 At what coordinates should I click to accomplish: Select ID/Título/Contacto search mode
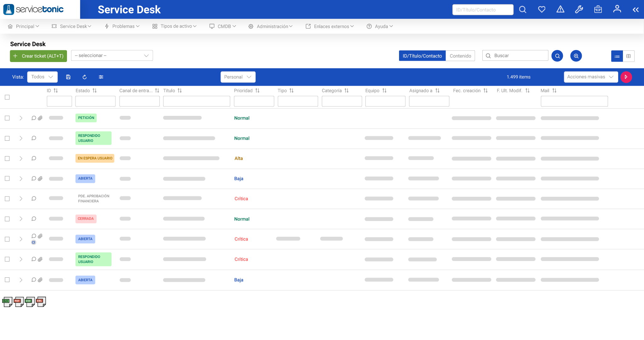(x=422, y=56)
